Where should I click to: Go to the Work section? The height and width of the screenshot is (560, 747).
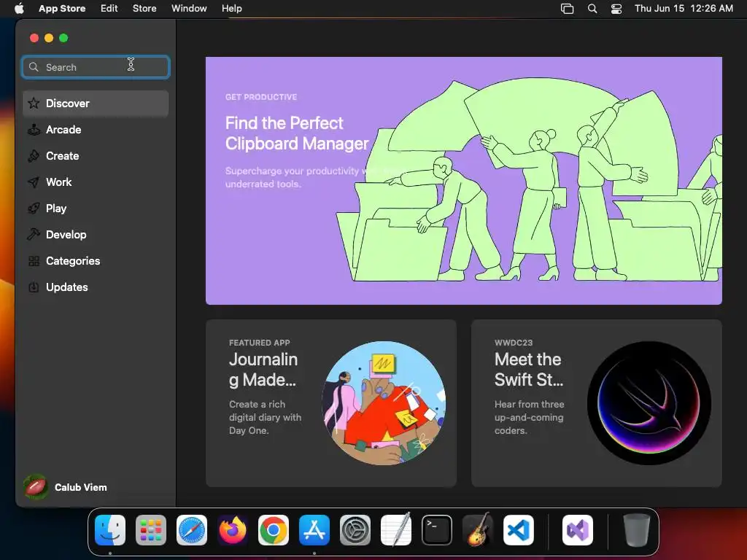(96, 182)
